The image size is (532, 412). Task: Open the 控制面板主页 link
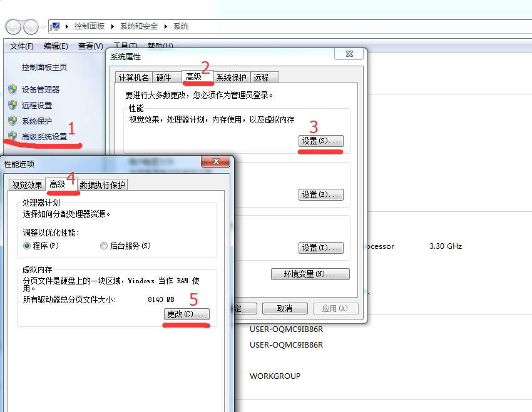[x=44, y=68]
